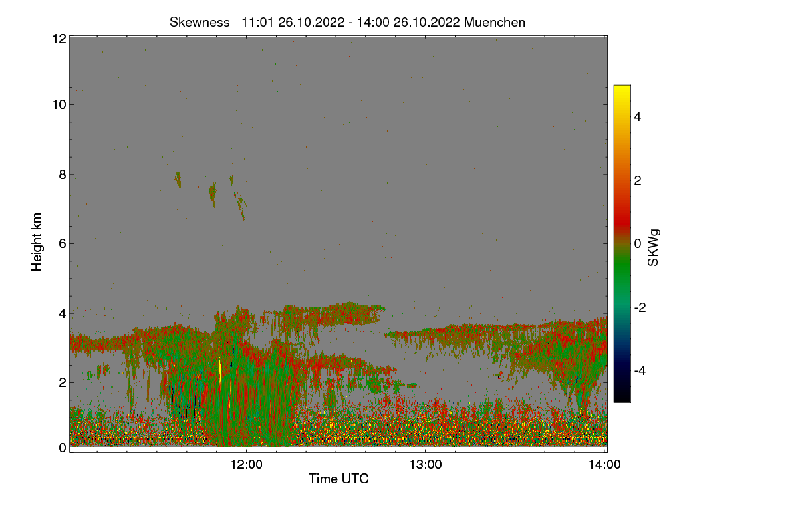The image size is (798, 532).
Task: Click the "Height km" y-axis label
Action: (x=37, y=242)
